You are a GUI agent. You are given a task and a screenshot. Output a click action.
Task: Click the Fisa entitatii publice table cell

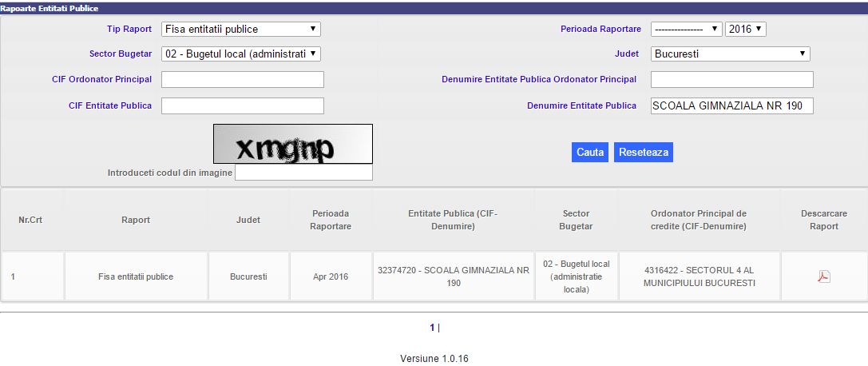tap(136, 276)
